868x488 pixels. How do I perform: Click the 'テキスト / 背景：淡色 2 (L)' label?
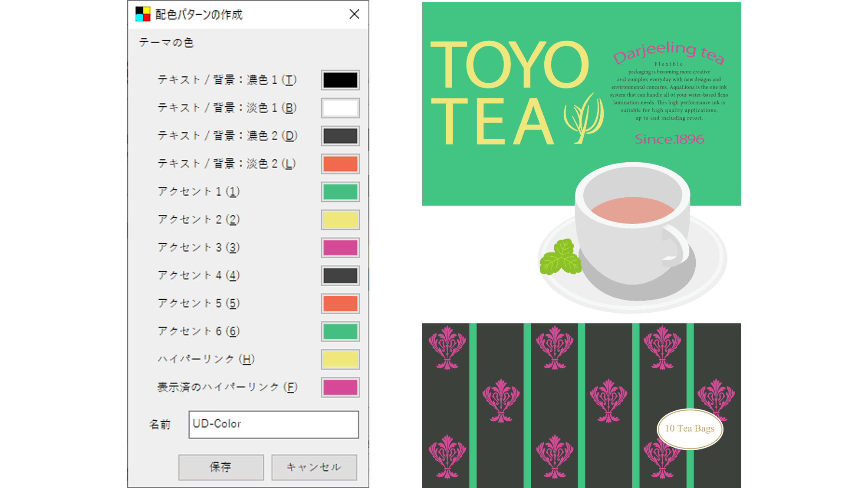click(227, 164)
